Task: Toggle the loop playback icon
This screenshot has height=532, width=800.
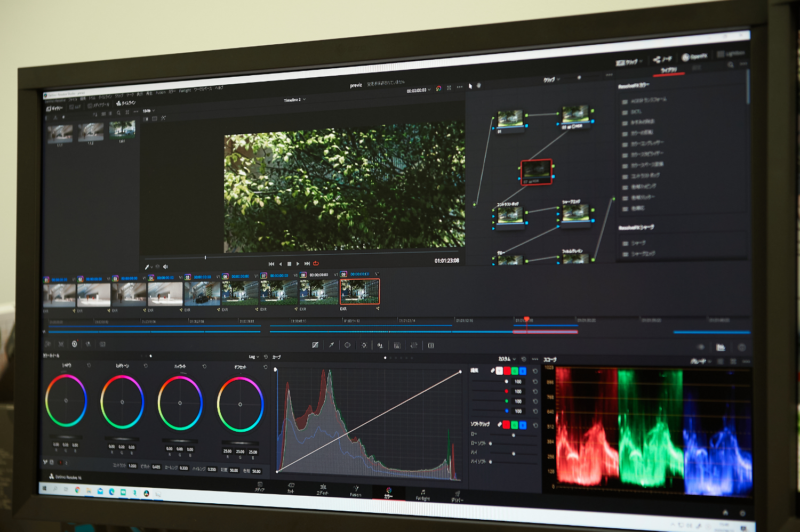Action: point(316,263)
